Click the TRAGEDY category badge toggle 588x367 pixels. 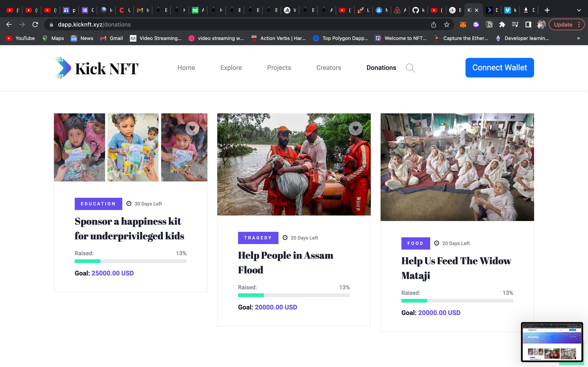pos(258,238)
